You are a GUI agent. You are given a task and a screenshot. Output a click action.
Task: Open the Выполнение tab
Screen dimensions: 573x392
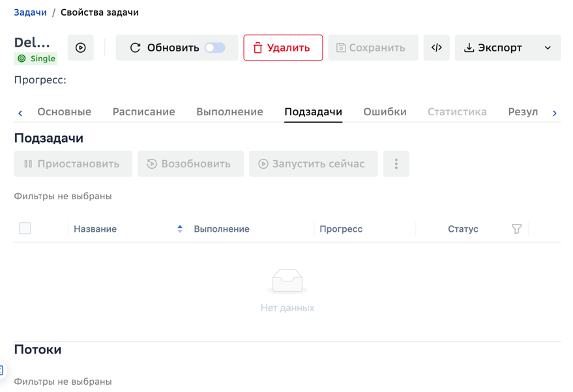230,112
